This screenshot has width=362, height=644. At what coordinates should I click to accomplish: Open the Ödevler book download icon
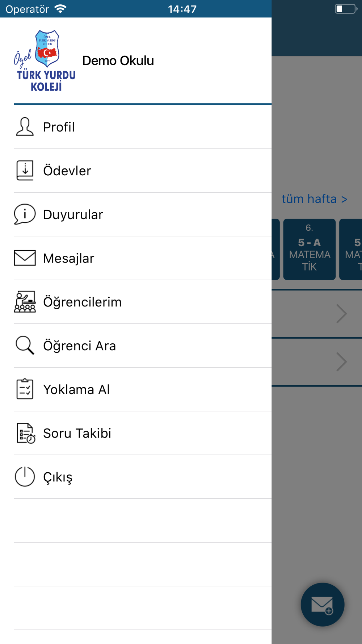[x=25, y=170]
